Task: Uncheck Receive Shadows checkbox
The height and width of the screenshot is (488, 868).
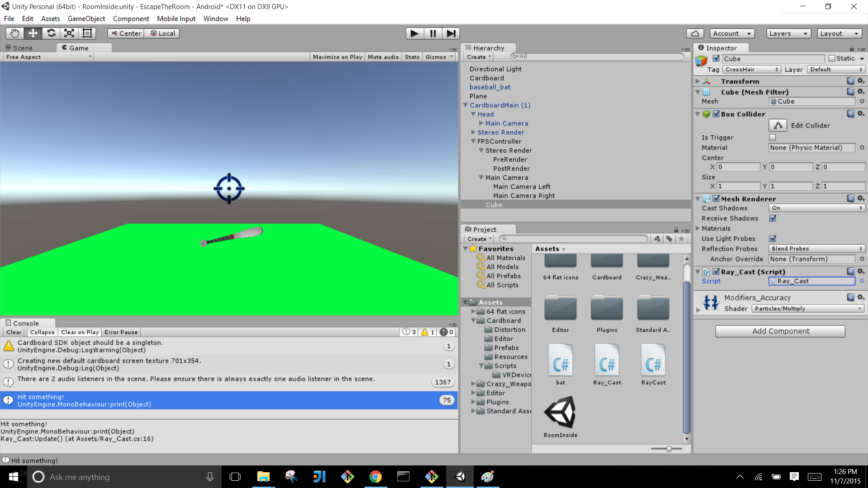Action: [773, 218]
